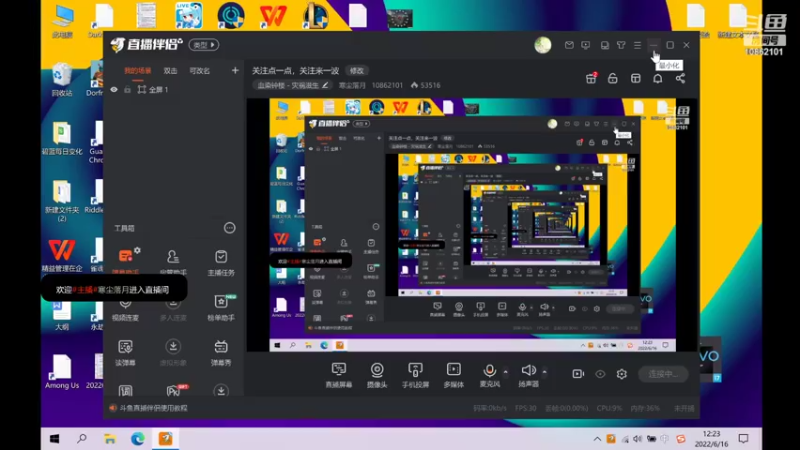
Task: Open the skin T-shirt icon in title bar
Action: coord(621,45)
